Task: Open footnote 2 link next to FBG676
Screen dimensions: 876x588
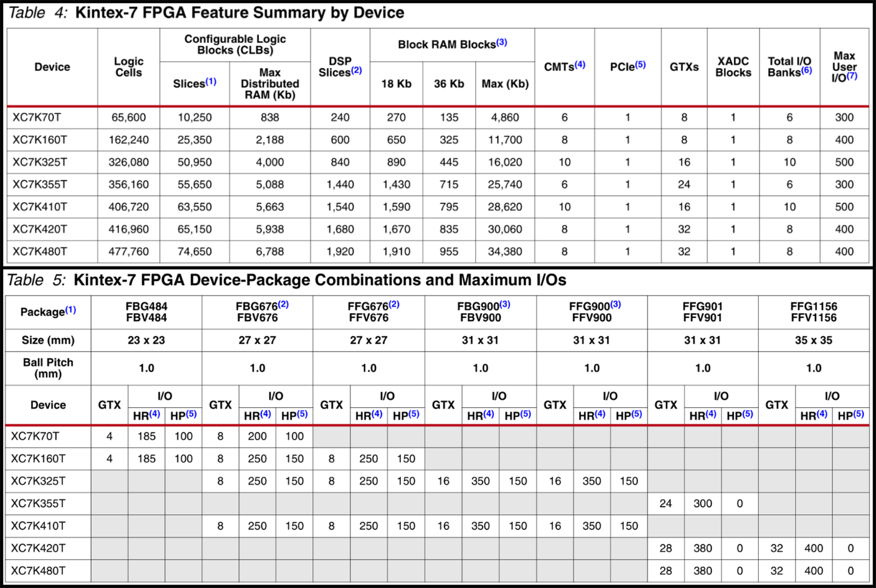Action: tap(283, 304)
